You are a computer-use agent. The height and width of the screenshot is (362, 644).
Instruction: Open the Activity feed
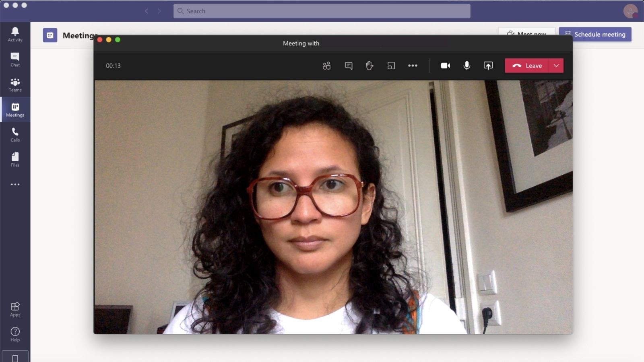(15, 35)
